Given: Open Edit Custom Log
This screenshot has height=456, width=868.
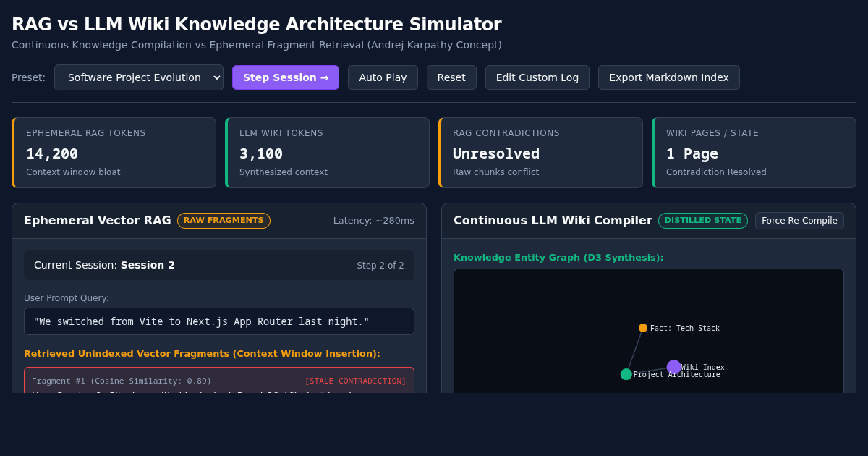Looking at the screenshot, I should pyautogui.click(x=537, y=77).
